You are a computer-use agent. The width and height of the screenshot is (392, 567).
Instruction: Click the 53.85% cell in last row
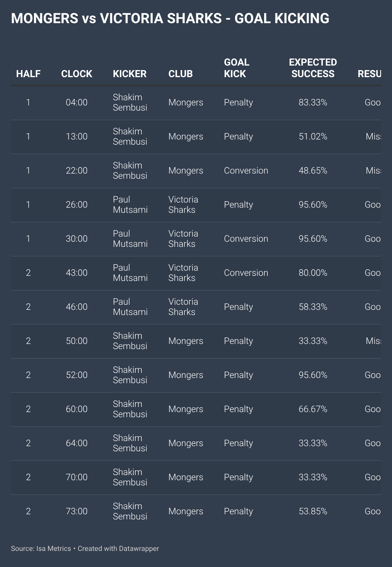point(313,511)
